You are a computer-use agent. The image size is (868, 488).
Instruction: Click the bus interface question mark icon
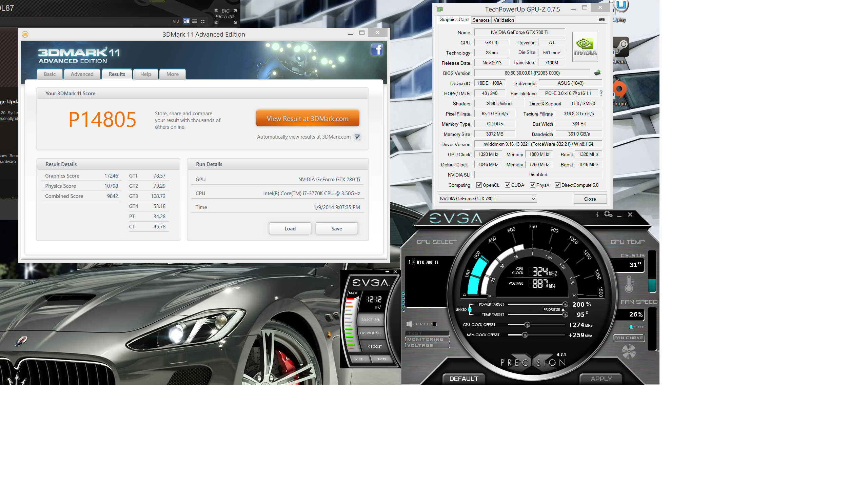point(601,93)
